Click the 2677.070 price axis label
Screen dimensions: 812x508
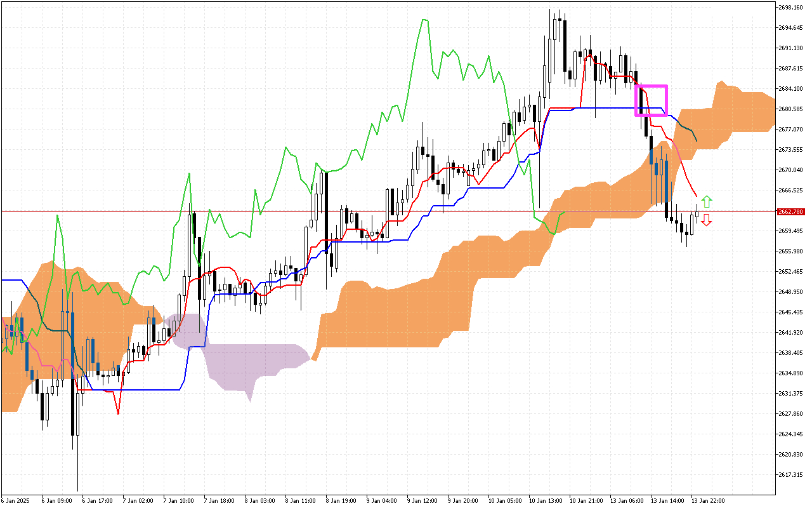point(791,130)
